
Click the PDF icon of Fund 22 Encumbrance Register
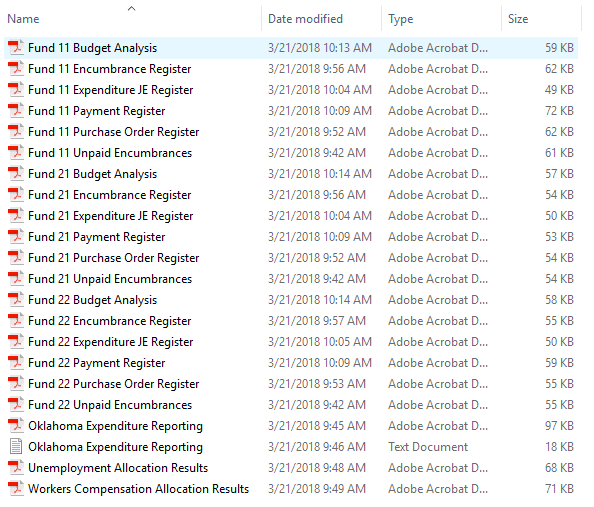coord(16,321)
